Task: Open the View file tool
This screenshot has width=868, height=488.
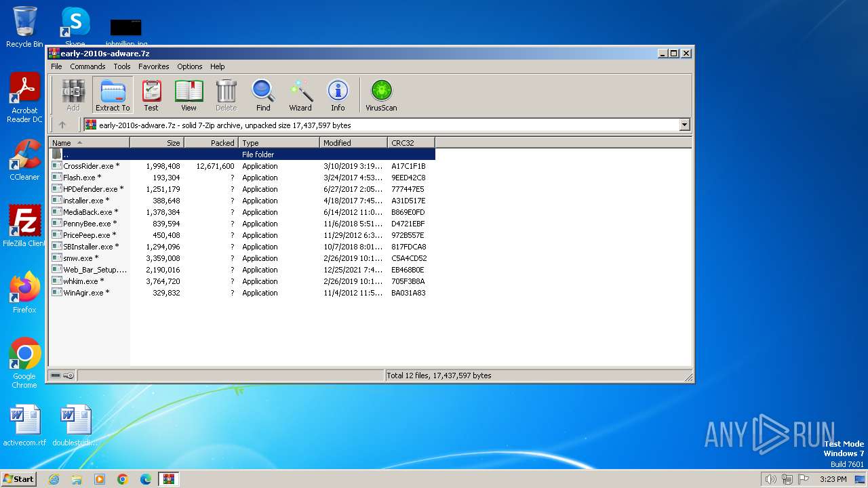Action: click(x=189, y=95)
